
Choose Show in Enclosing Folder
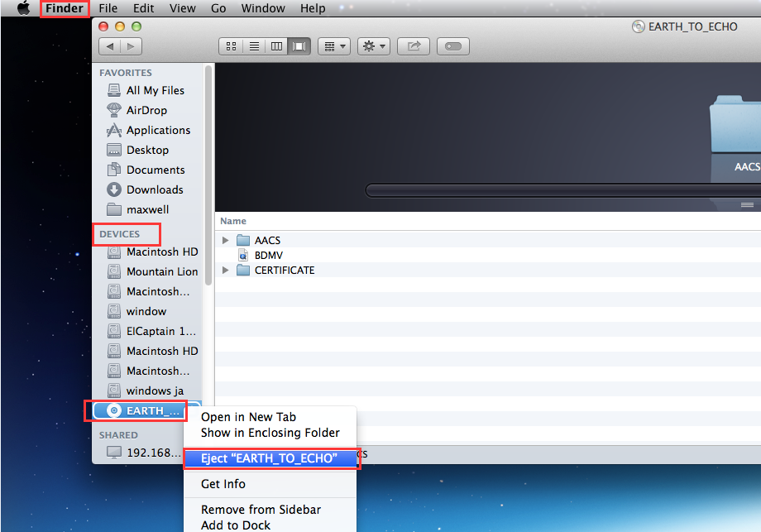pyautogui.click(x=270, y=433)
